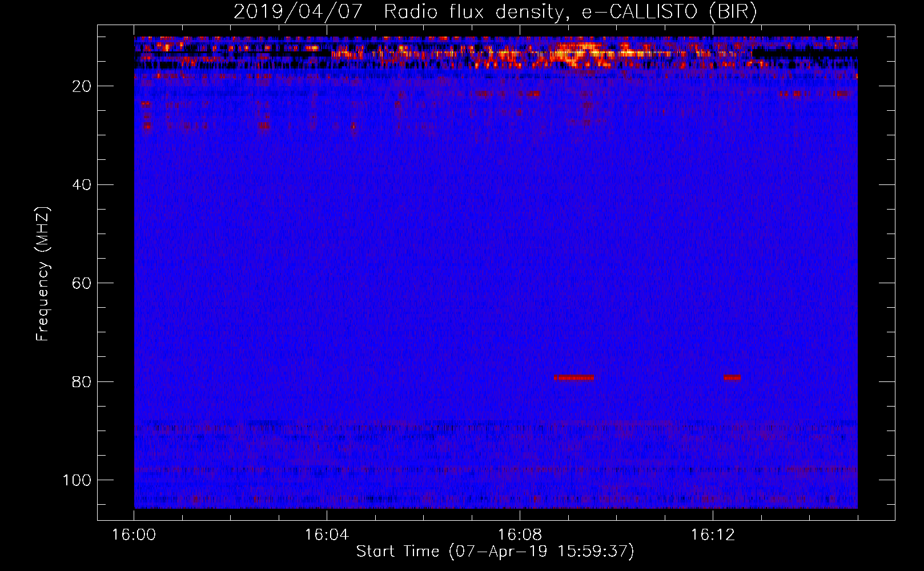Click the shorter red bar near 80 MHz
This screenshot has height=571, width=924.
click(x=732, y=377)
